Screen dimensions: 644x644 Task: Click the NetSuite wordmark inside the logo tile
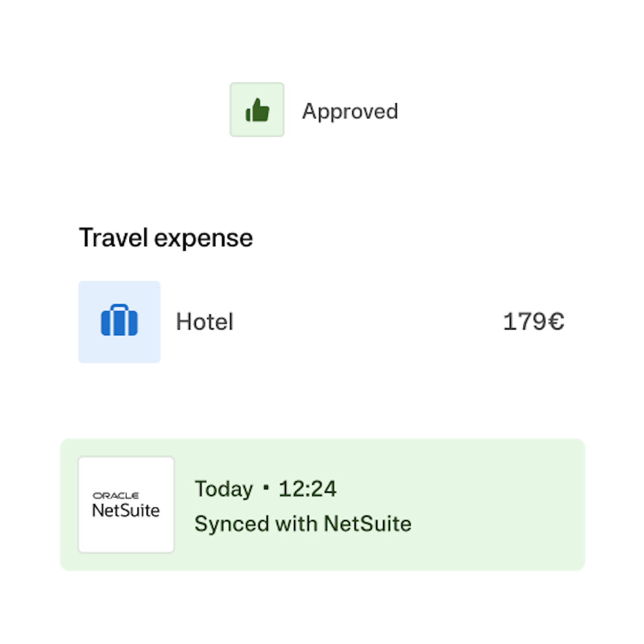click(x=126, y=510)
